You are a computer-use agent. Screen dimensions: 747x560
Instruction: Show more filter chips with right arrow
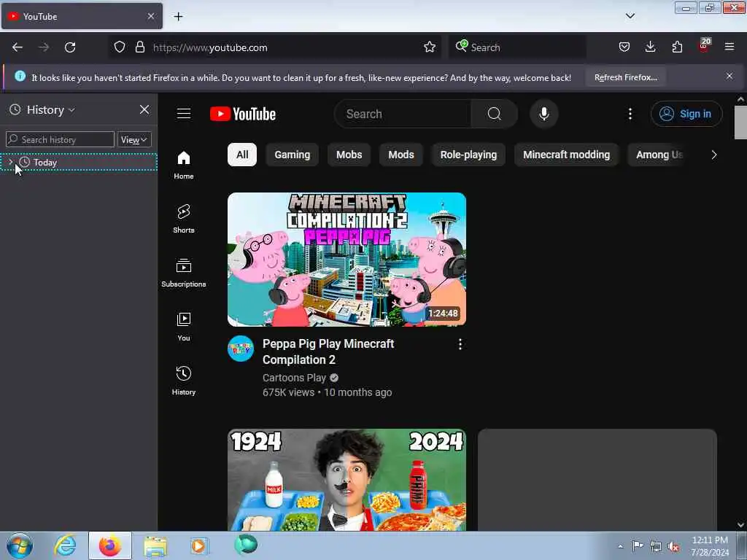pyautogui.click(x=713, y=155)
